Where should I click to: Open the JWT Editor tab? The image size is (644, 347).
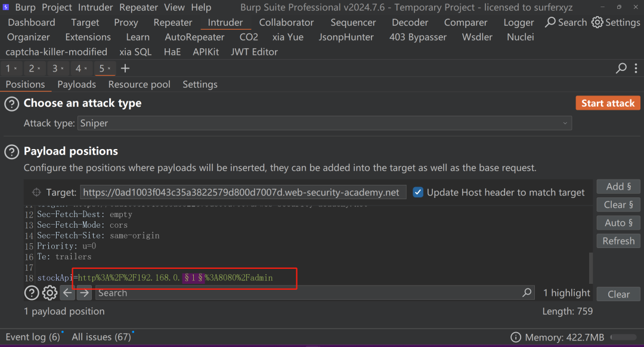(254, 52)
